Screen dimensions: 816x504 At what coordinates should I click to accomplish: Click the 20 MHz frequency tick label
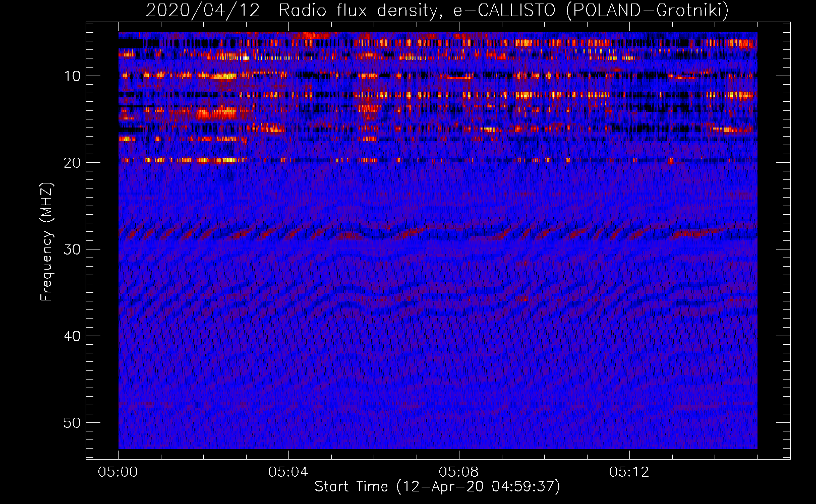tap(72, 163)
